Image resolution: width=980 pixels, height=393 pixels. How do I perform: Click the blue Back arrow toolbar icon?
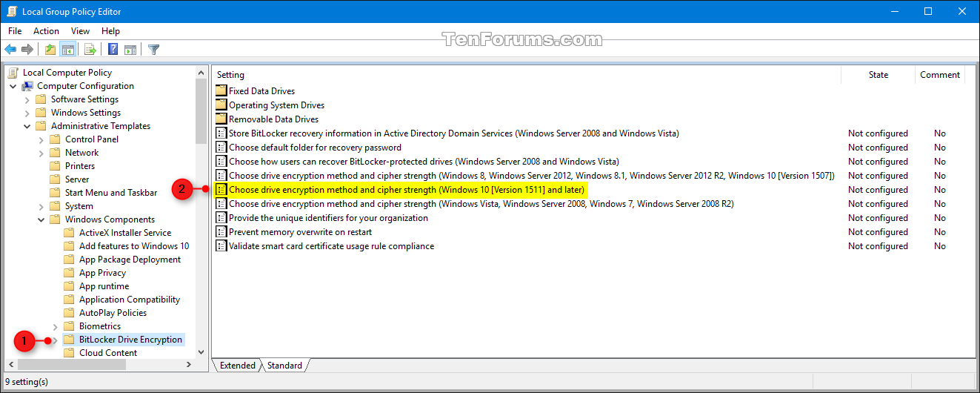tap(10, 50)
